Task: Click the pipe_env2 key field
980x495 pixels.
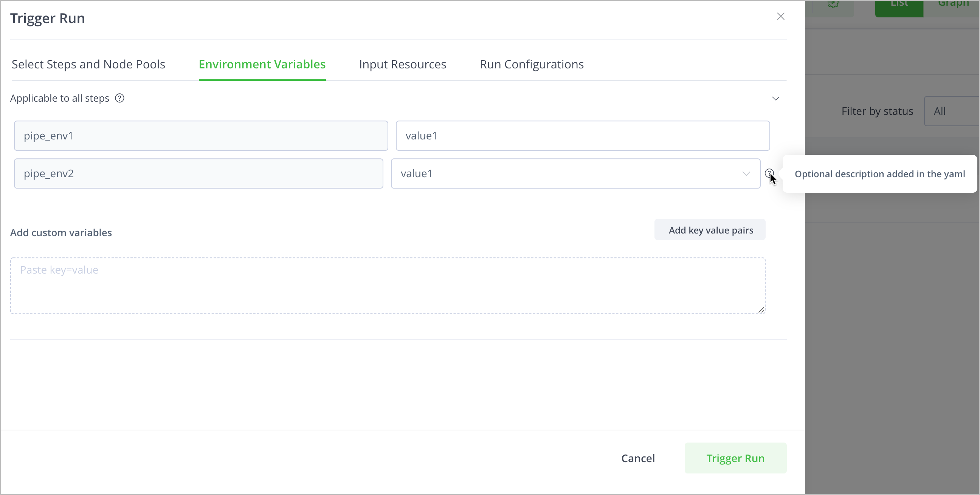Action: [x=198, y=173]
